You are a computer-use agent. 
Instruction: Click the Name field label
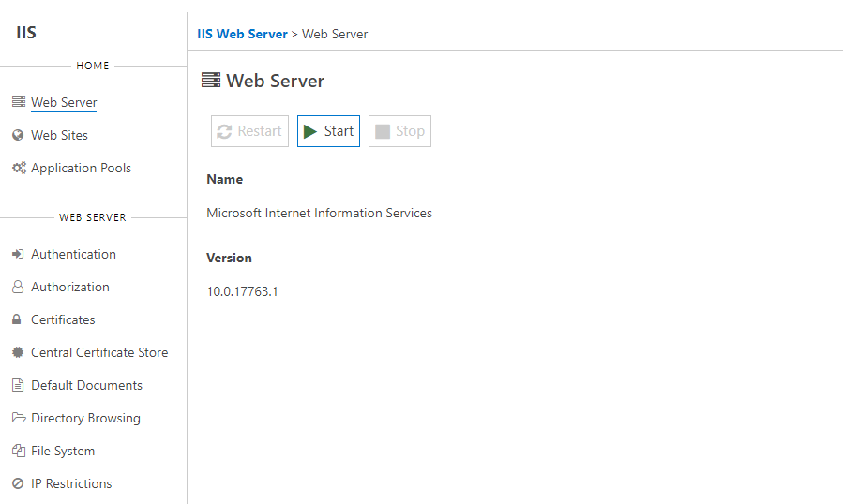(x=224, y=179)
